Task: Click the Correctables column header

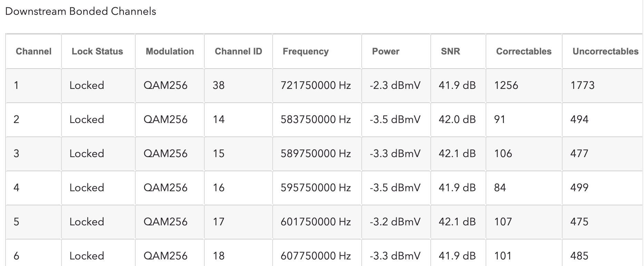Action: (x=524, y=51)
